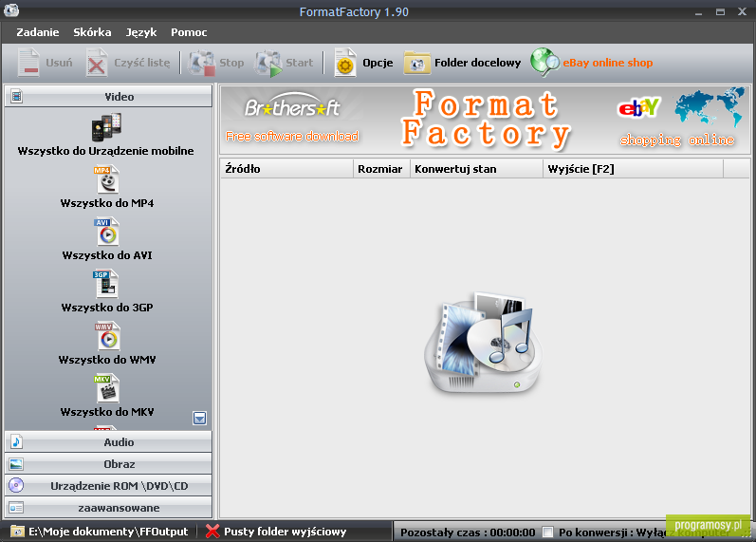Choose the Wszystko do 3GP label

click(107, 308)
